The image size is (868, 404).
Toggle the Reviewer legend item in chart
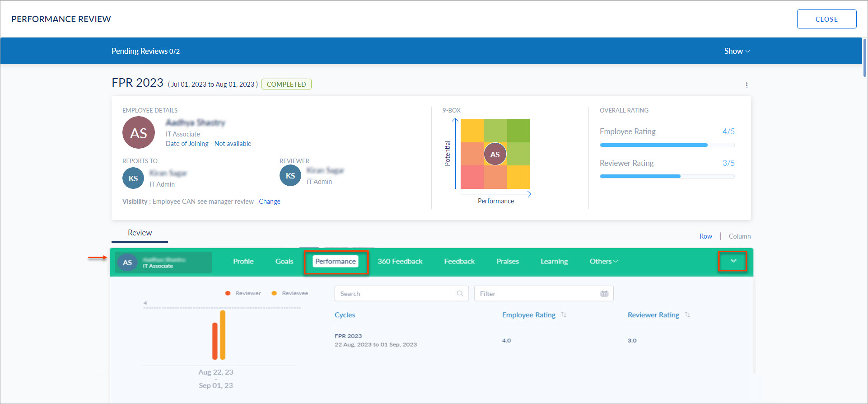click(243, 293)
